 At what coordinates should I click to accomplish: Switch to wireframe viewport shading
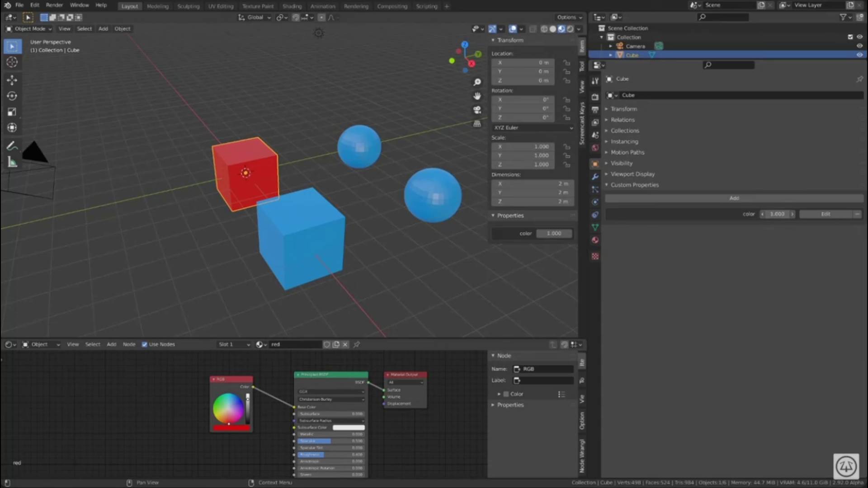[x=544, y=29]
